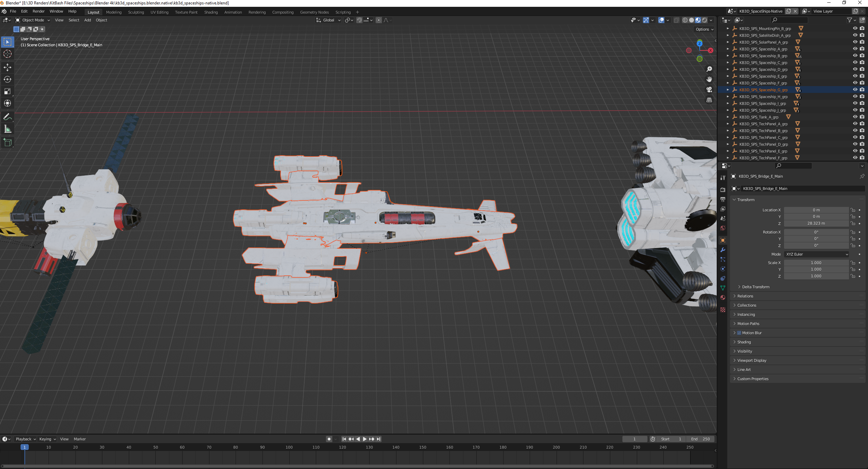Open the Render properties tab
The height and width of the screenshot is (469, 868).
(x=723, y=190)
